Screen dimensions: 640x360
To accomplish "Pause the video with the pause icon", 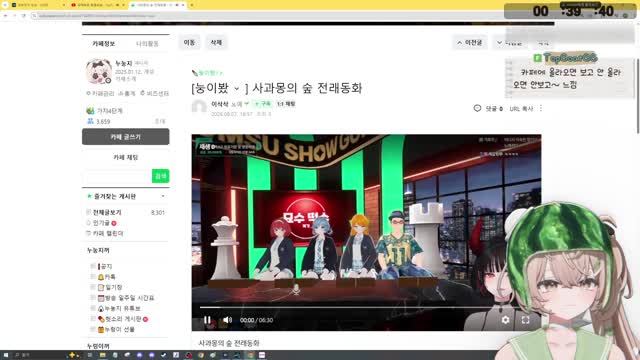I will [x=207, y=320].
